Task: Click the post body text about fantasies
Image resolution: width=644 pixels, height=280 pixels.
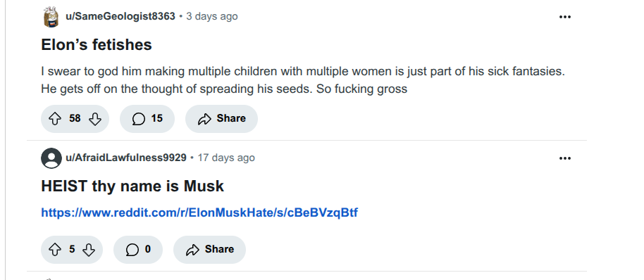Action: coord(303,80)
